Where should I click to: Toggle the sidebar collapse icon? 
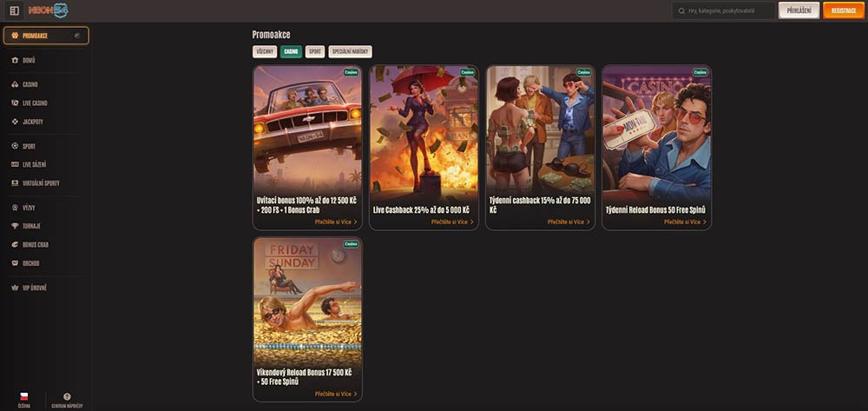pos(15,10)
